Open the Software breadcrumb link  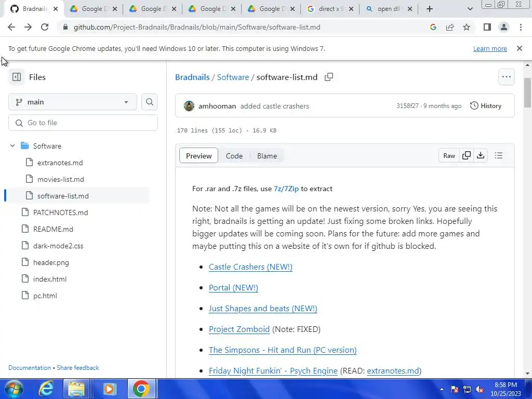pyautogui.click(x=233, y=77)
